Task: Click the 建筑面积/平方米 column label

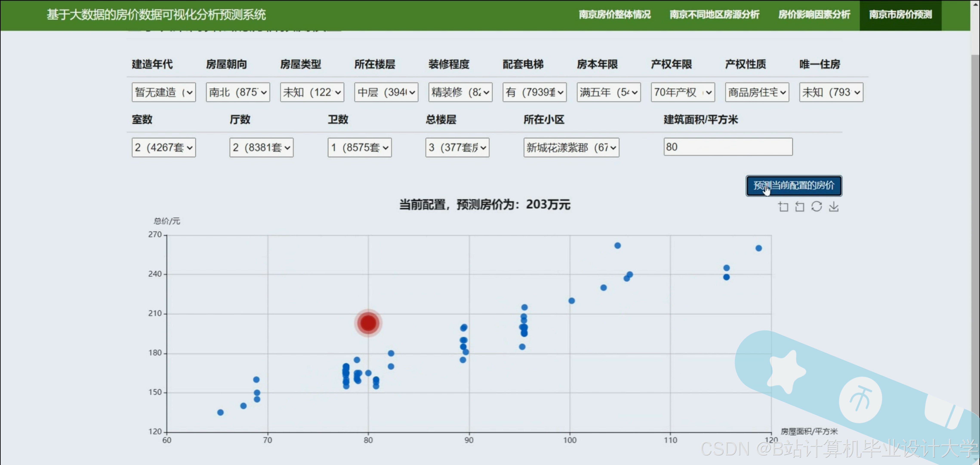Action: [x=701, y=119]
